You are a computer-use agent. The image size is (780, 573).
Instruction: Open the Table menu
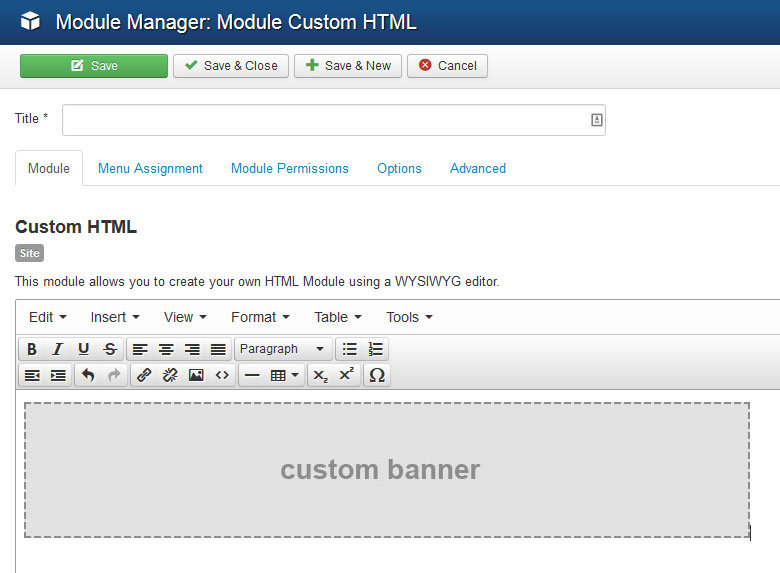click(x=338, y=317)
